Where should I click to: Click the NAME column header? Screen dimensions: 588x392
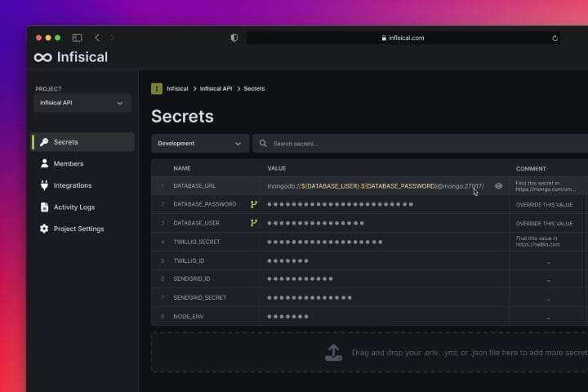pyautogui.click(x=182, y=168)
